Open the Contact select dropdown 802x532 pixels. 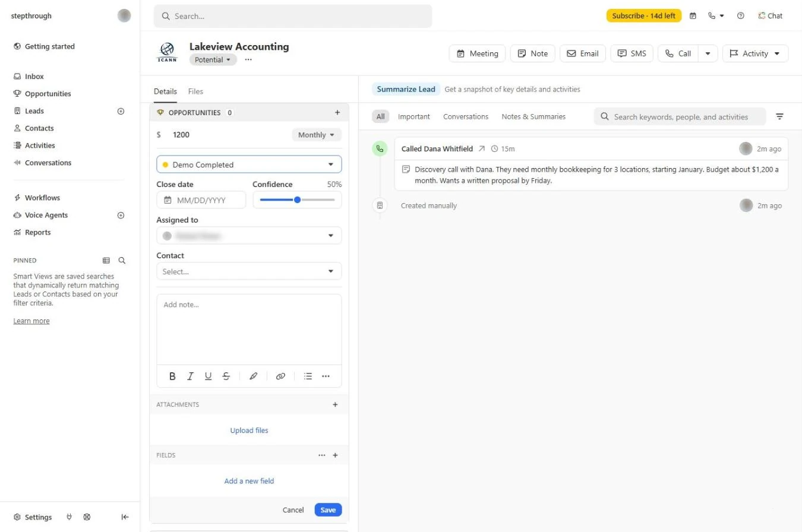pos(249,271)
